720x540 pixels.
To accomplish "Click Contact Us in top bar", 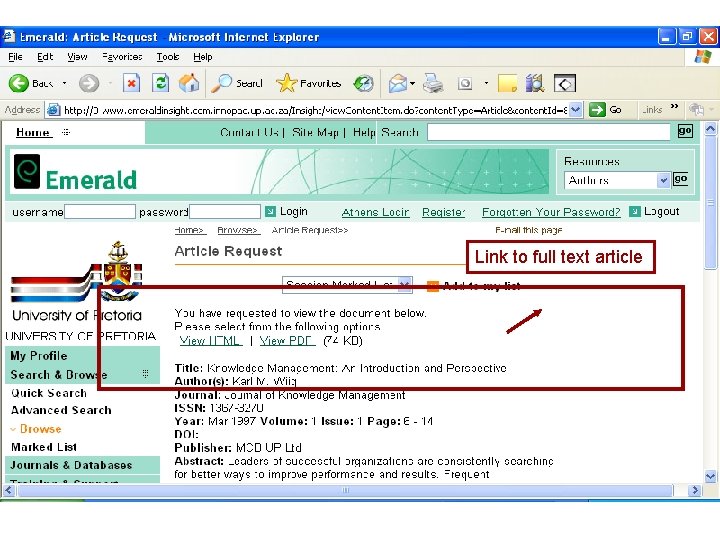I will 249,132.
